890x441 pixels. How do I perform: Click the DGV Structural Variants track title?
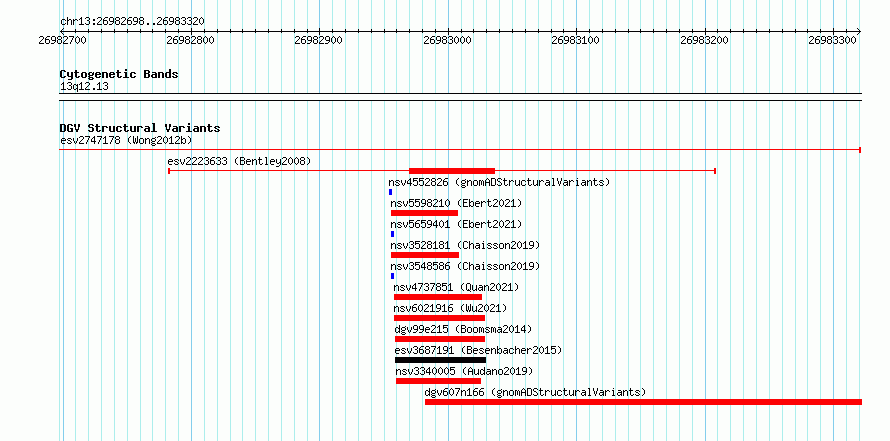point(140,128)
